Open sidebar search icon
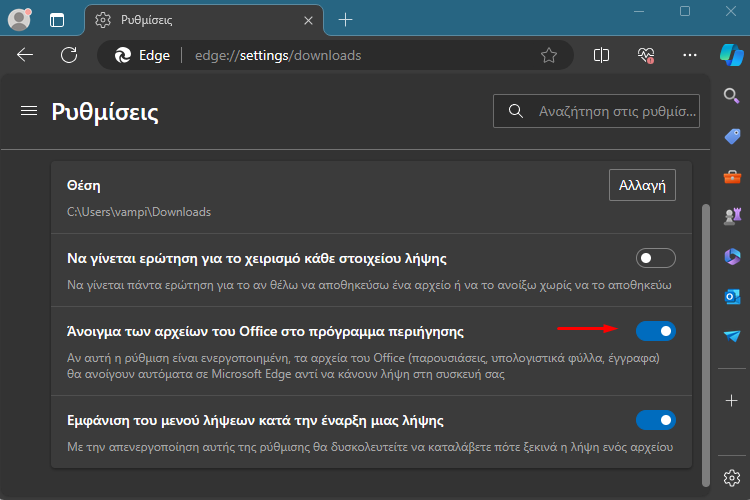 [732, 96]
